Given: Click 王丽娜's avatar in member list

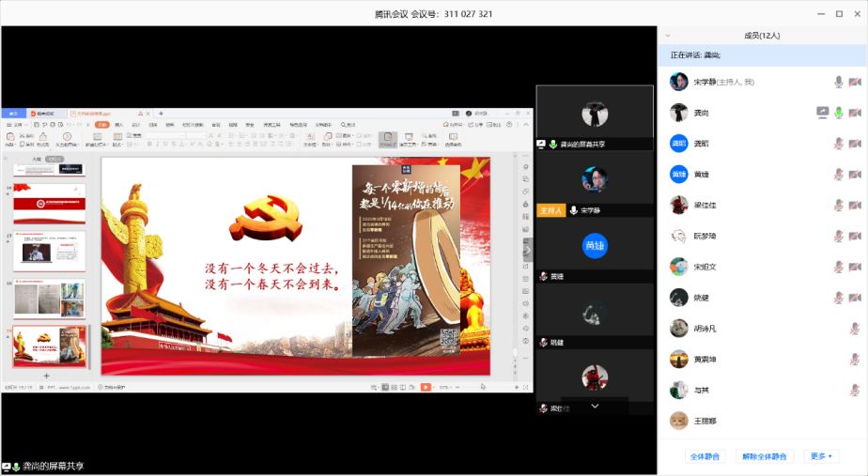Looking at the screenshot, I should (678, 421).
